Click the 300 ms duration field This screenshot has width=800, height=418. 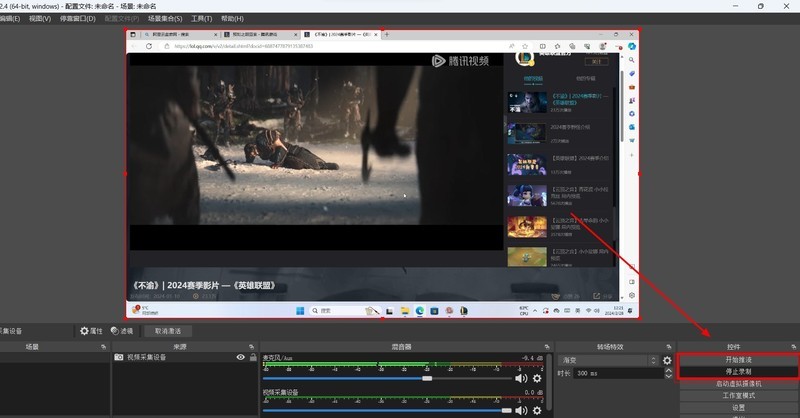618,373
